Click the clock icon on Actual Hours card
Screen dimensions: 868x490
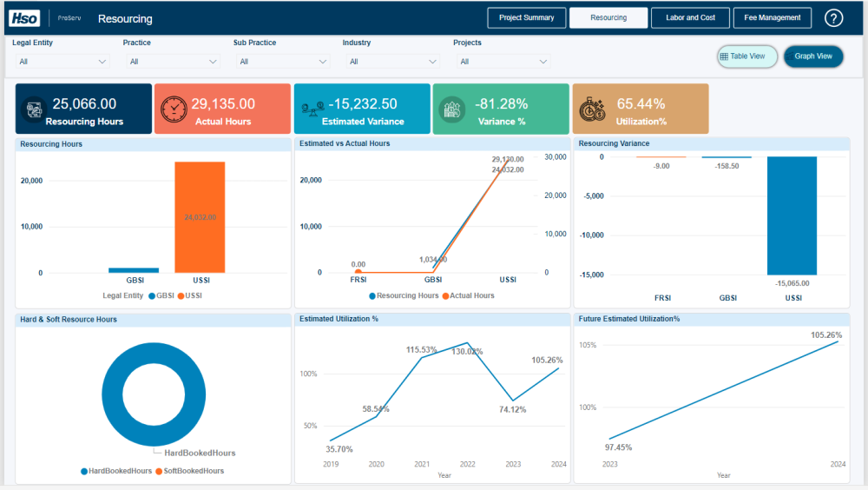tap(174, 109)
